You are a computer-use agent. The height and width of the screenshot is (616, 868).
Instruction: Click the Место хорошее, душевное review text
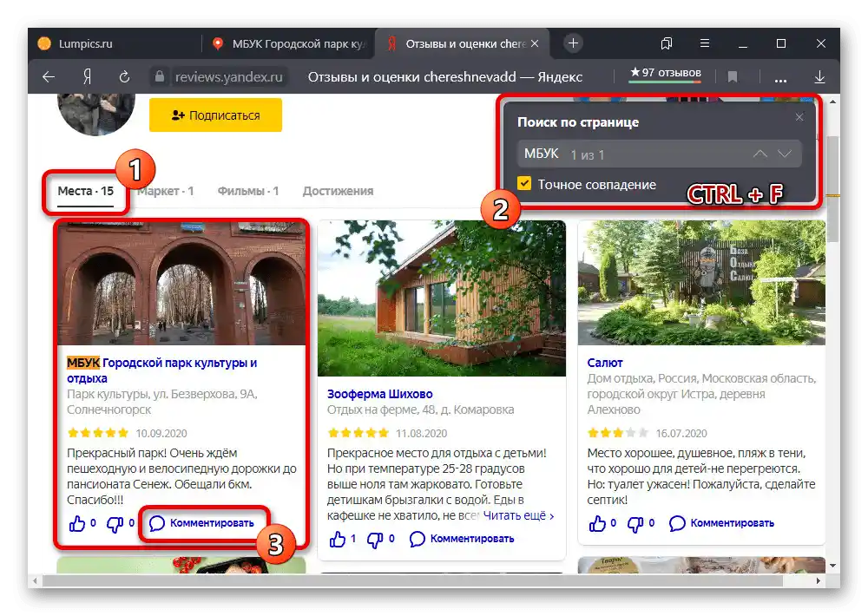pos(701,476)
